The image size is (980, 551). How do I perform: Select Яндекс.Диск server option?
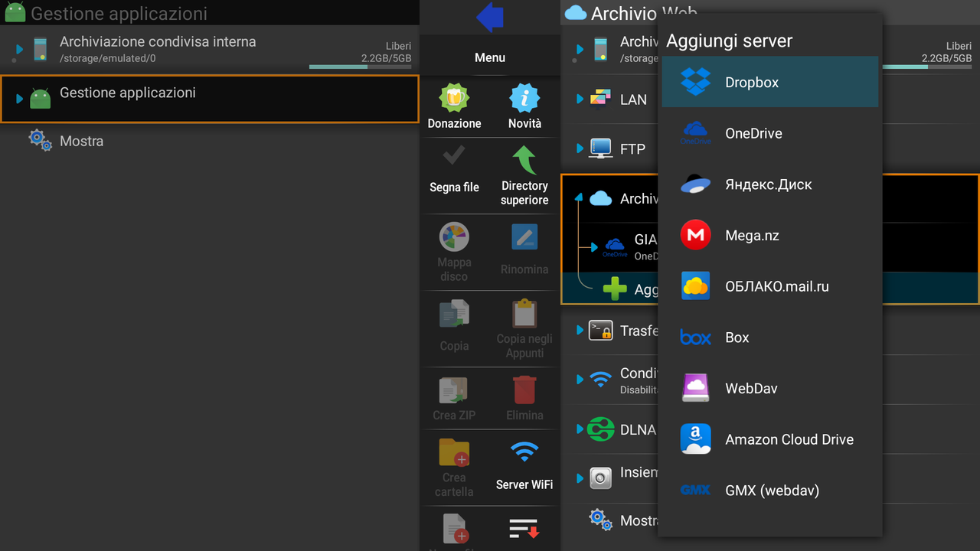point(769,184)
